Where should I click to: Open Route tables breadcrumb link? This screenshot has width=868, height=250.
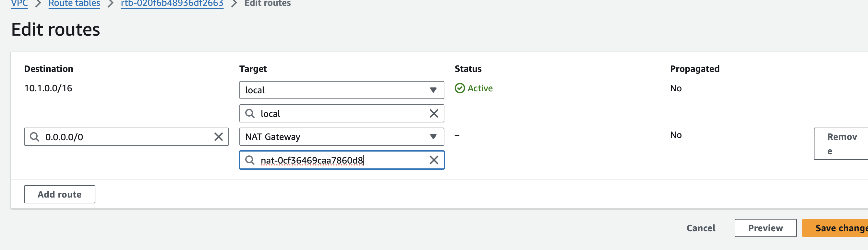[74, 4]
